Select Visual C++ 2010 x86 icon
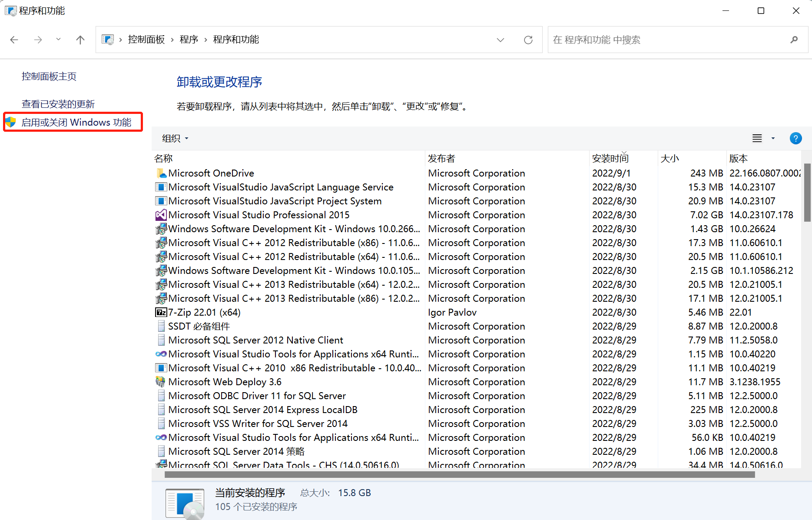The image size is (812, 520). pos(161,368)
